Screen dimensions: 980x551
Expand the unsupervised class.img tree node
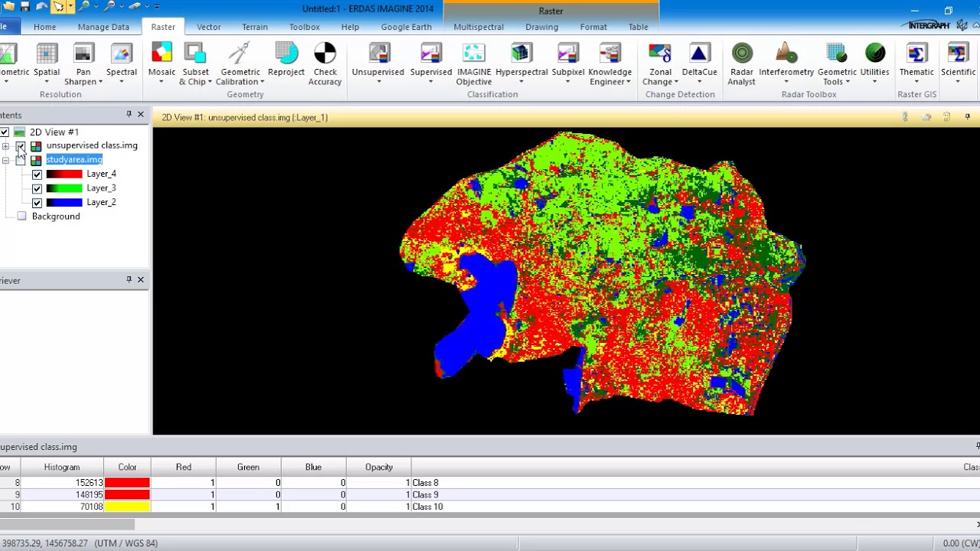[5, 146]
